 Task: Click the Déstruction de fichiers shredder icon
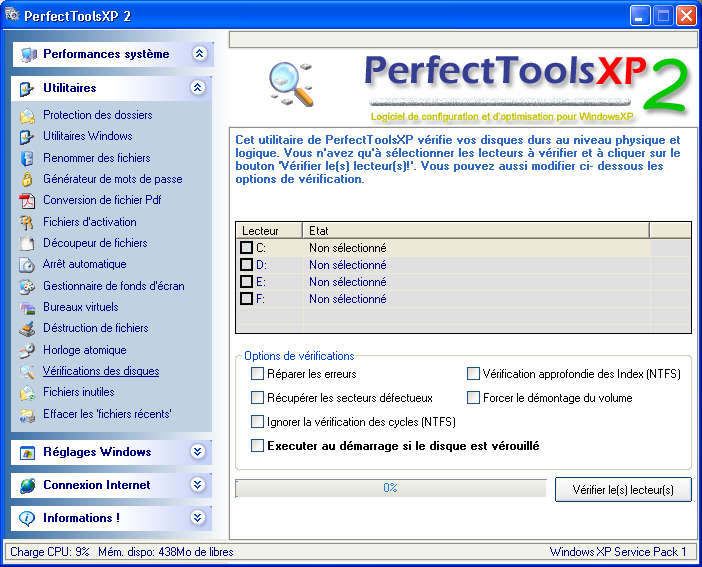coord(27,329)
